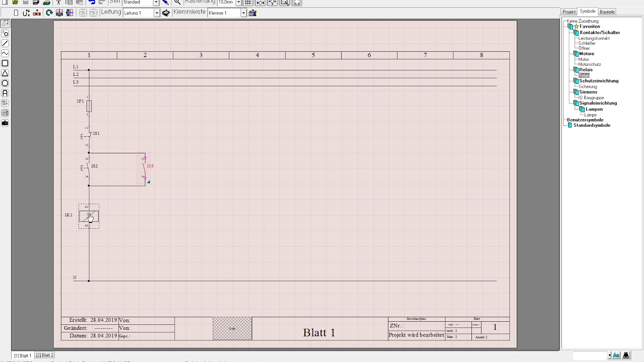
Task: Click the 1F1 fuse symbol on schematic
Action: click(89, 106)
